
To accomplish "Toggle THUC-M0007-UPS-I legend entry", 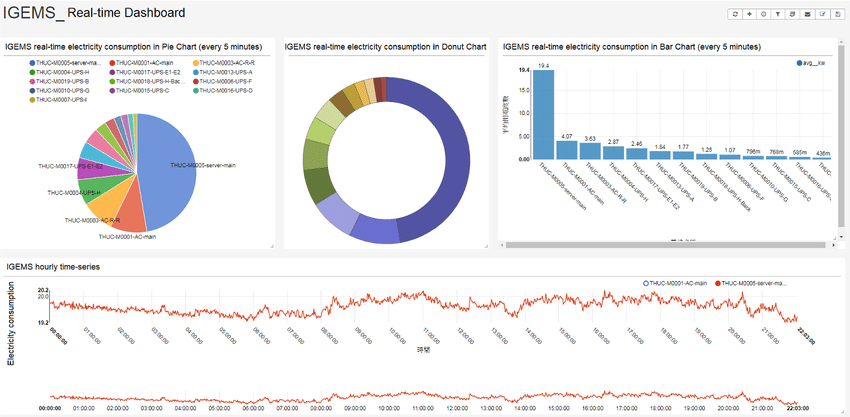I will tap(58, 100).
